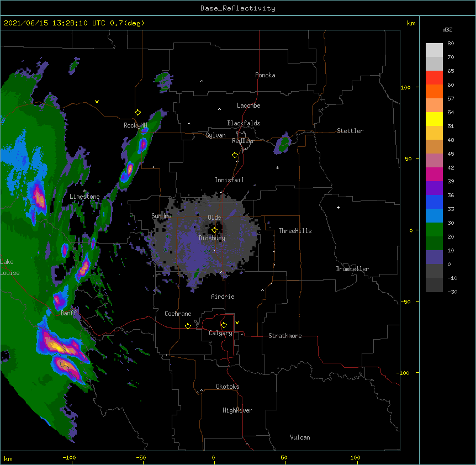
Task: Click the Olds town label
Action: pos(214,218)
